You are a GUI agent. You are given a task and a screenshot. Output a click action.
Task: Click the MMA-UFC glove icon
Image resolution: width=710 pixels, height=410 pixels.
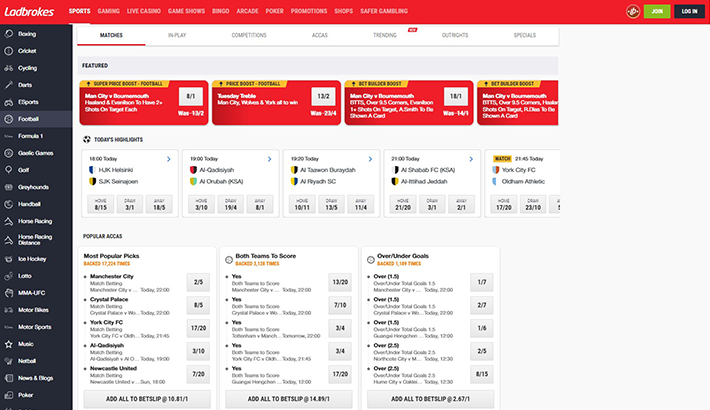tap(9, 293)
